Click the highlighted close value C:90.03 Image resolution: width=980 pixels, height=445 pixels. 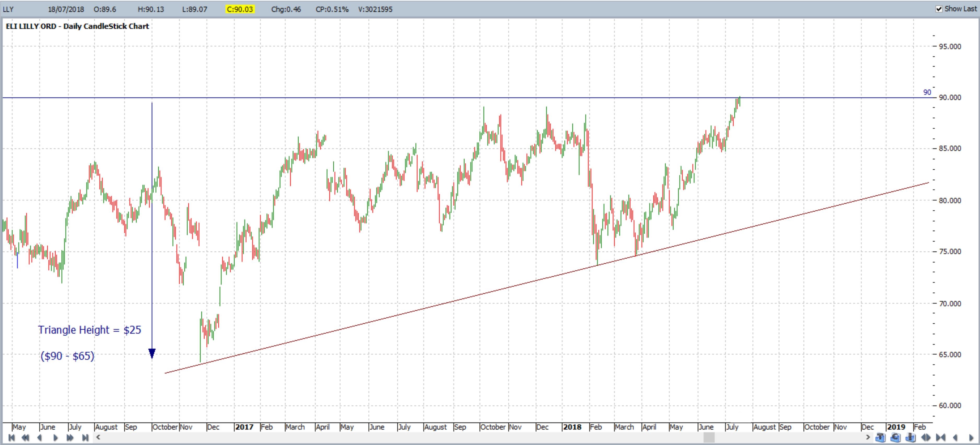coord(240,9)
